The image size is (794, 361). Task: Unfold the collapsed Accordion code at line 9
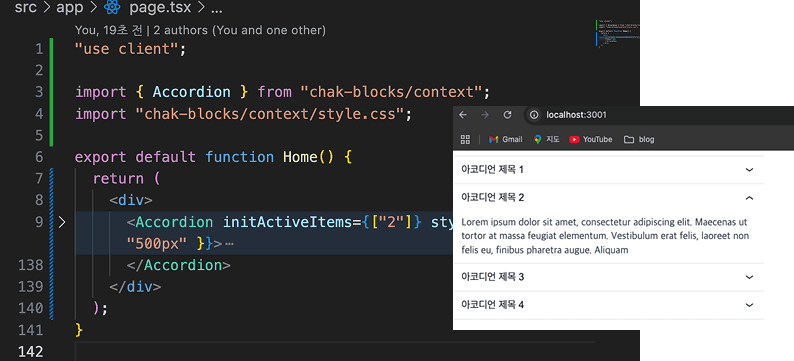62,222
